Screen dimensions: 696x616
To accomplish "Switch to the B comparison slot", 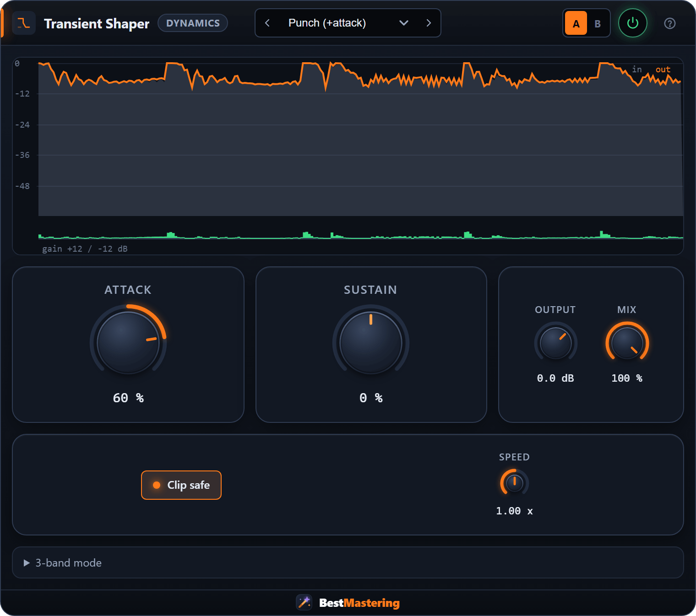I will click(x=598, y=23).
